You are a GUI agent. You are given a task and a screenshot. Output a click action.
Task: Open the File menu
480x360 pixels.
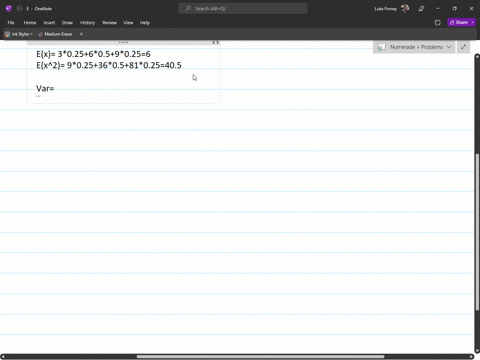(11, 23)
